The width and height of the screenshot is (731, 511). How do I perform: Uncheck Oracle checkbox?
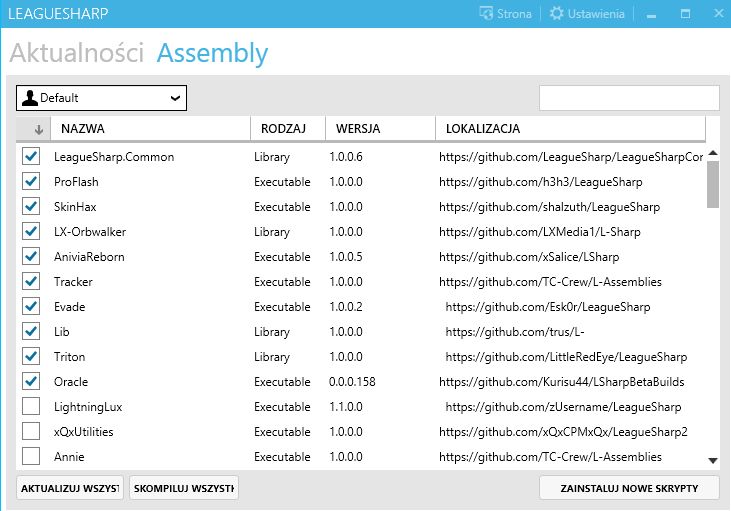click(31, 381)
